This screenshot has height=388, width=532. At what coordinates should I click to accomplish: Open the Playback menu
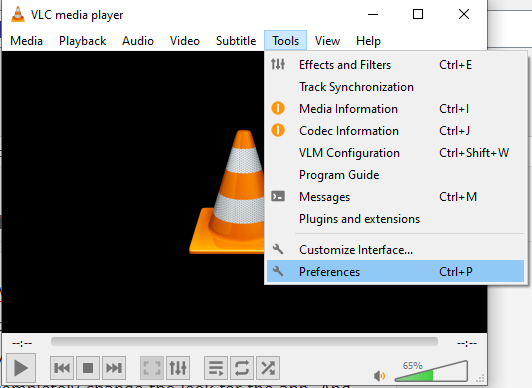82,41
